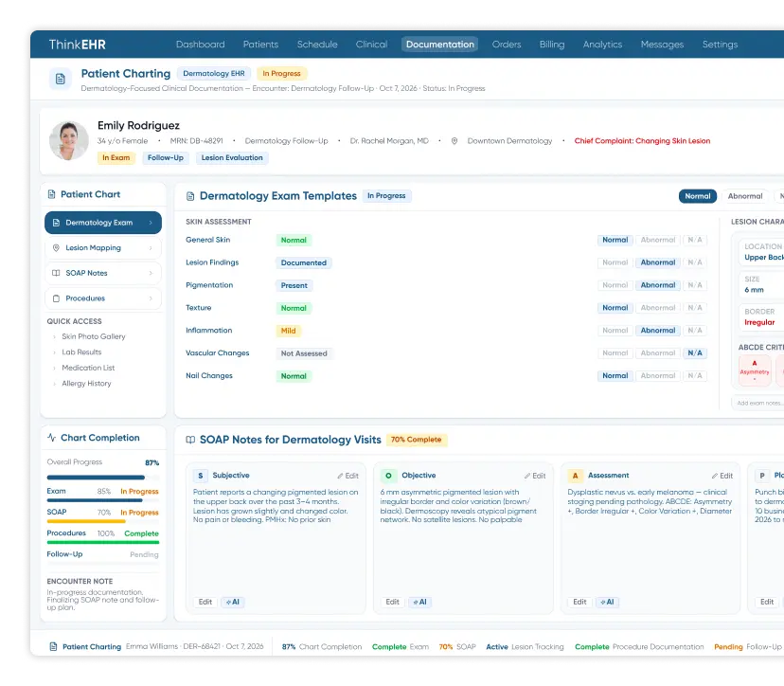Click the Assessment 'A' badge icon
This screenshot has height=686, width=784.
pos(575,476)
